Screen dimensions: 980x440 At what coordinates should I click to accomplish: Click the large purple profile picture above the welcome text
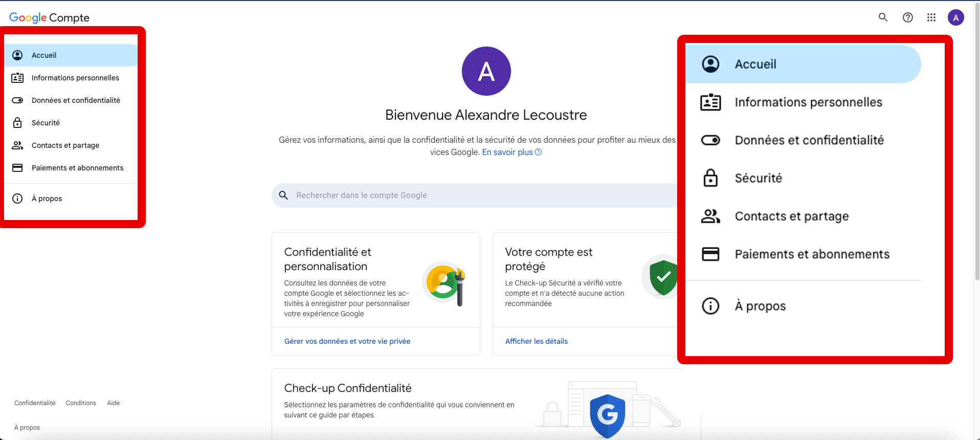pos(486,71)
